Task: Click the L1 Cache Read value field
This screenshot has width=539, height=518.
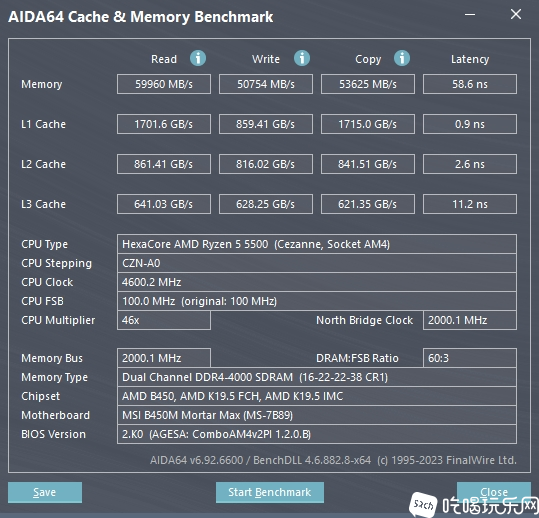Action: (x=164, y=124)
